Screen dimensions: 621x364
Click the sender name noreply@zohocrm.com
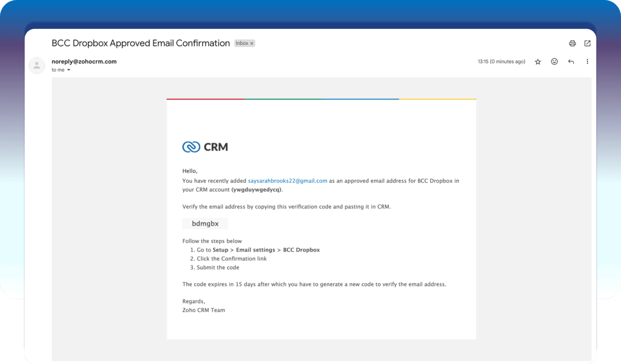pyautogui.click(x=84, y=62)
